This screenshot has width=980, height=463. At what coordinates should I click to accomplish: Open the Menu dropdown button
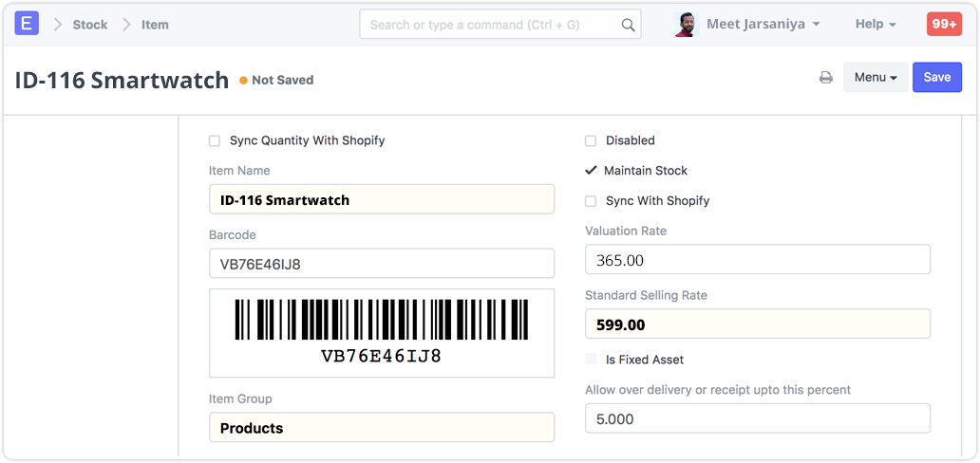(875, 78)
